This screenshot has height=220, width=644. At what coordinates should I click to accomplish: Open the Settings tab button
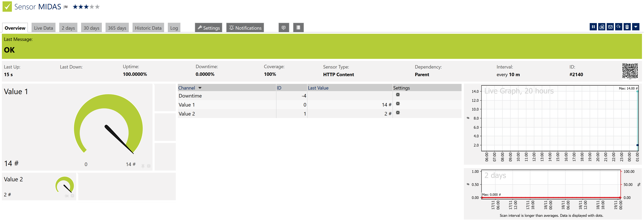pyautogui.click(x=209, y=28)
